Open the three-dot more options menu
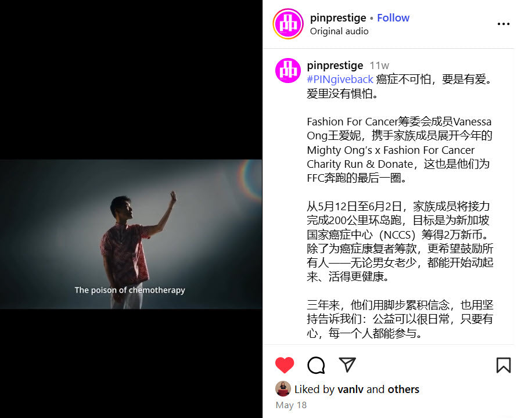 tap(504, 24)
